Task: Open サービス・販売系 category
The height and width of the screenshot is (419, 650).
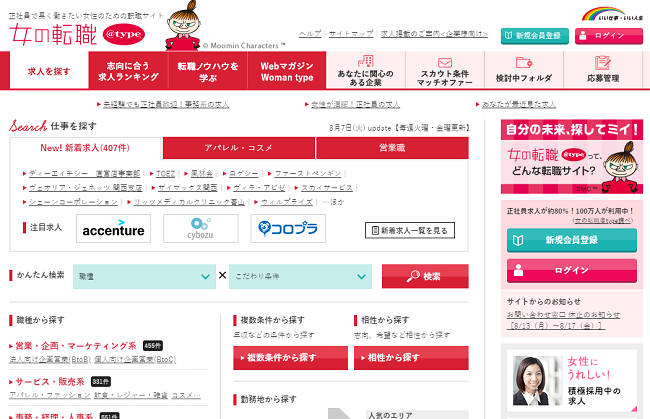Action: tap(50, 381)
